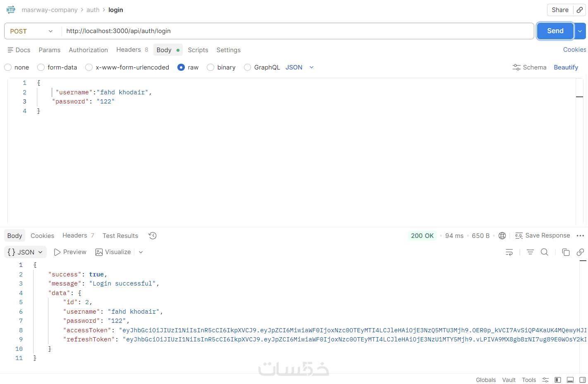Open the Params tab
The width and height of the screenshot is (588, 384).
tap(50, 50)
